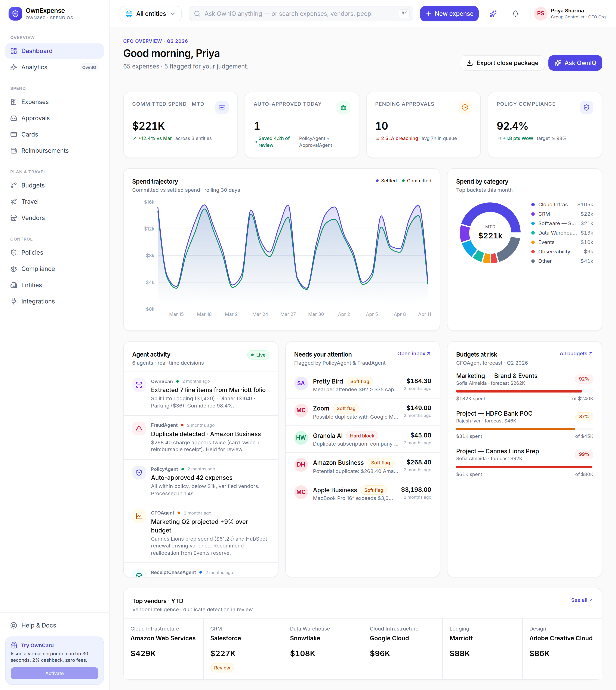
Task: Toggle the Committed legend item
Action: (416, 181)
